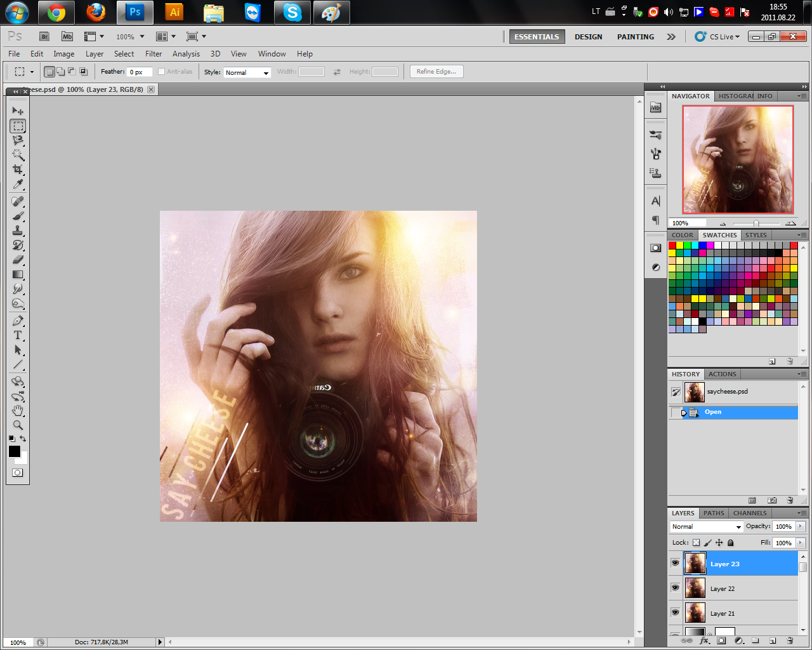Switch to the Channels tab
The height and width of the screenshot is (650, 812).
[750, 513]
